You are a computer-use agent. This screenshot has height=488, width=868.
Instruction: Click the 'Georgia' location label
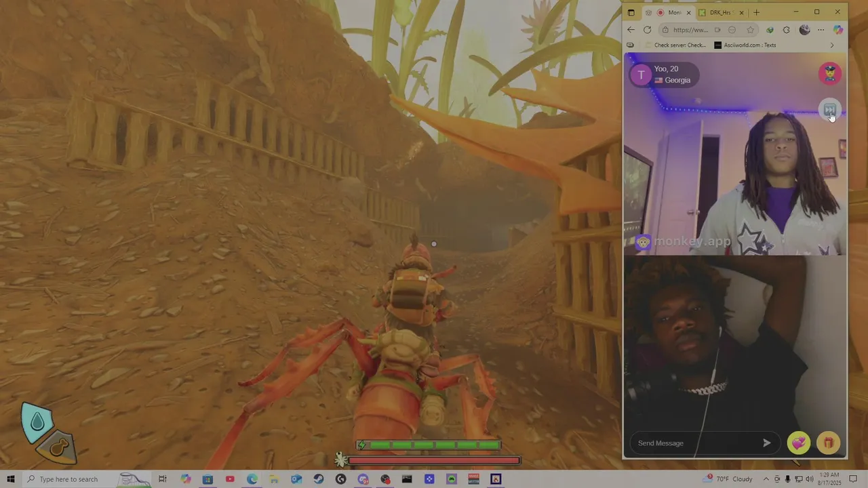677,80
